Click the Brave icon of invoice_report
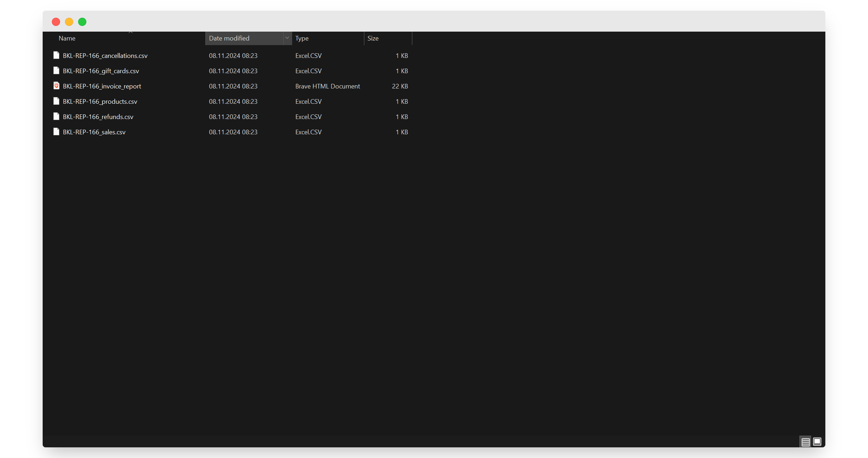Image resolution: width=868 pixels, height=458 pixels. tap(56, 86)
